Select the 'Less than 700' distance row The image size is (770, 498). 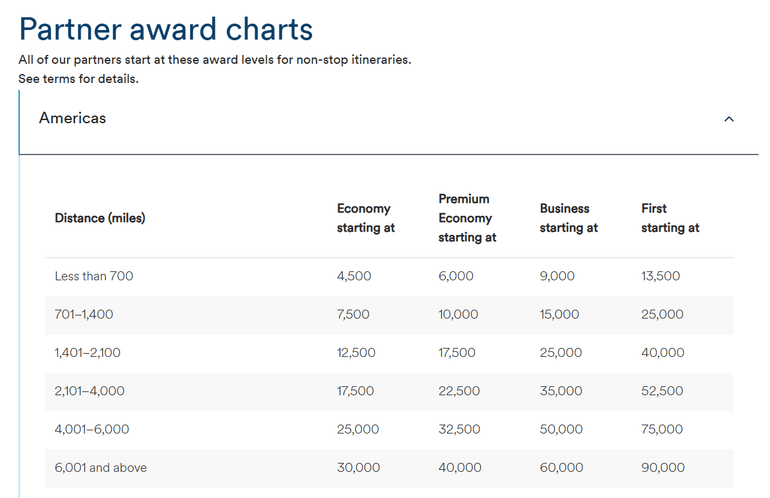pyautogui.click(x=94, y=276)
